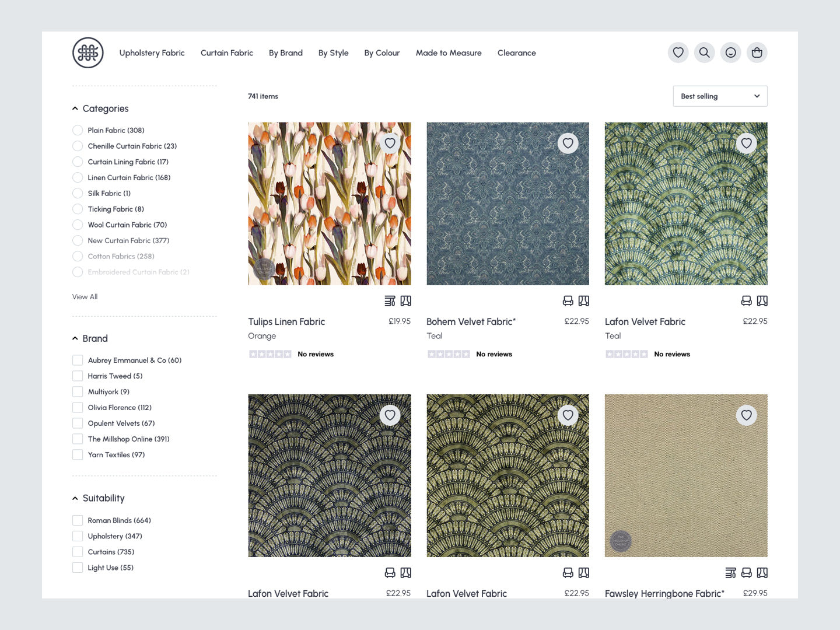Image resolution: width=840 pixels, height=630 pixels.
Task: Check the Harris Tweed brand checkbox
Action: click(78, 376)
